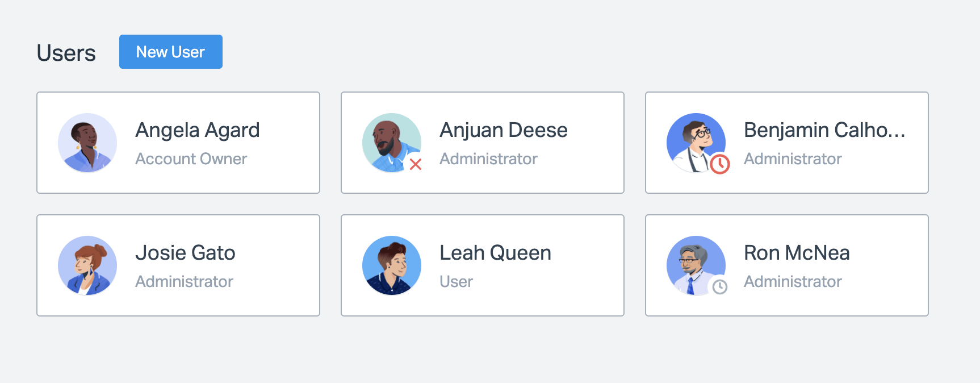The height and width of the screenshot is (383, 980).
Task: Click Leah Queen's avatar picture
Action: pos(392,265)
